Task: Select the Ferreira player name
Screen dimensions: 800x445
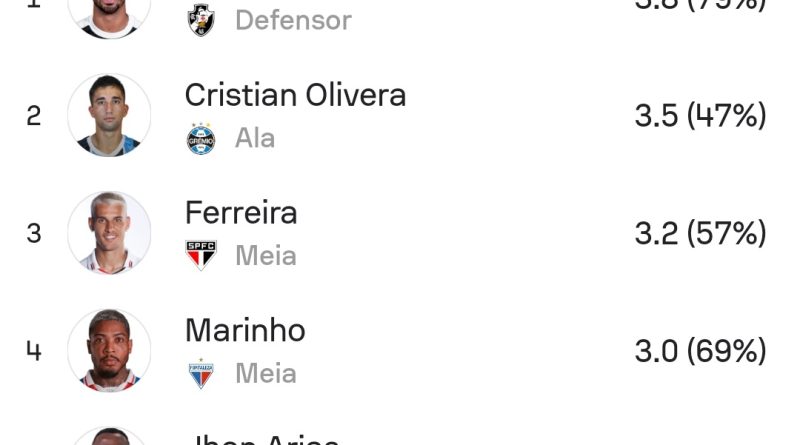Action: (x=241, y=213)
